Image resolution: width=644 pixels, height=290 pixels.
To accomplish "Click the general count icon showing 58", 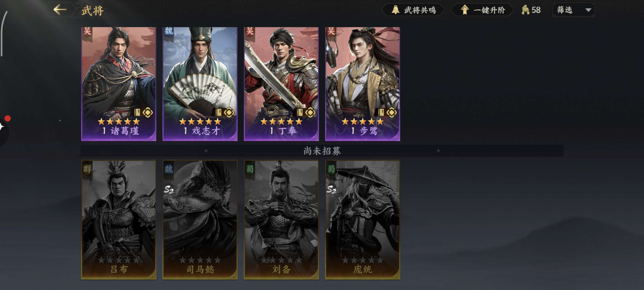I will click(531, 10).
